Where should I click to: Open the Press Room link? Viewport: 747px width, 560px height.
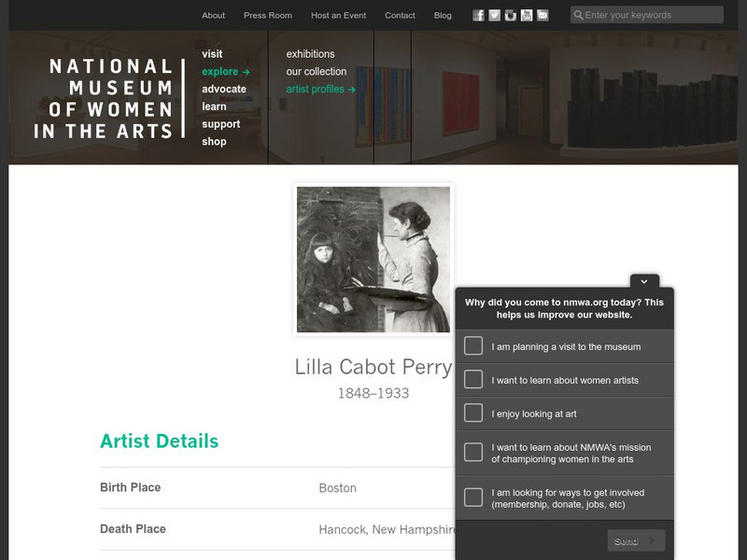pyautogui.click(x=268, y=15)
